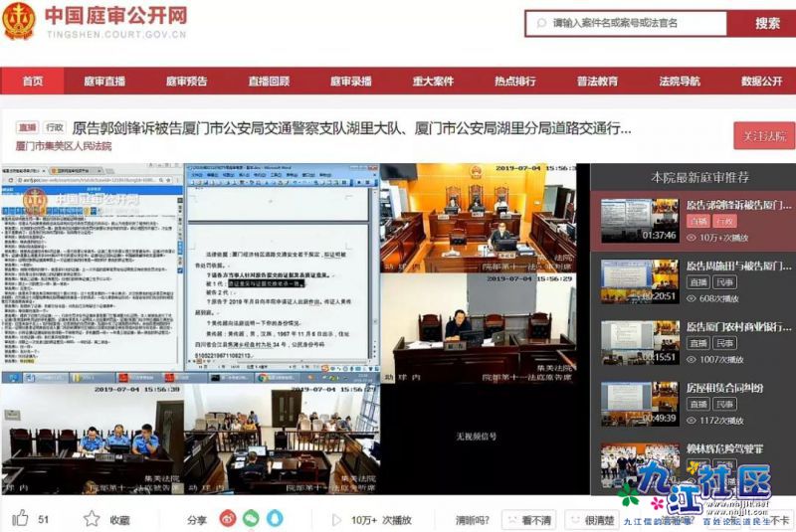
Task: Click the 直播 tag beside the main title
Action: (28, 128)
